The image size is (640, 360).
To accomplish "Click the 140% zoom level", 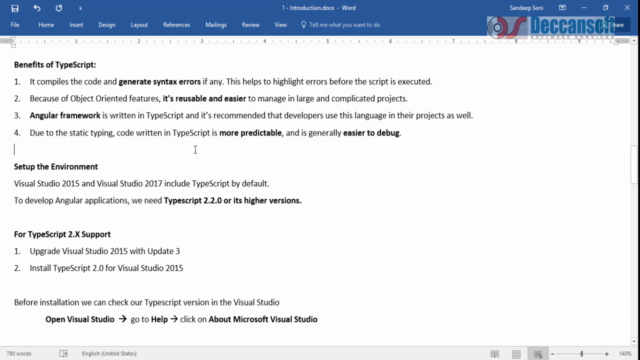I will [x=625, y=353].
